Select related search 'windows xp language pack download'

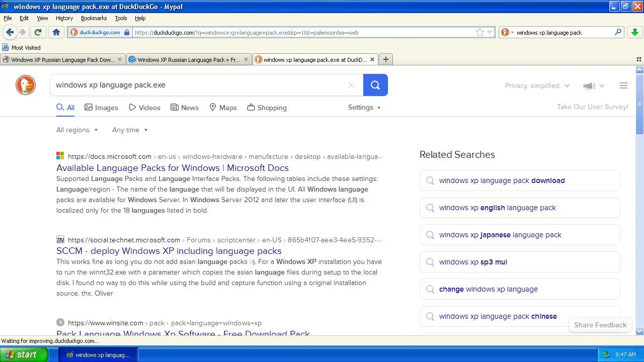520,180
